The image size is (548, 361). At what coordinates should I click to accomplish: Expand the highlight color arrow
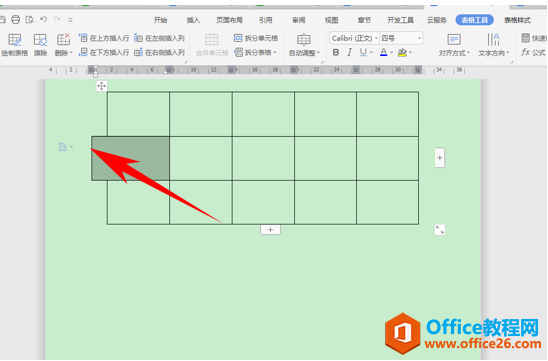click(x=410, y=53)
